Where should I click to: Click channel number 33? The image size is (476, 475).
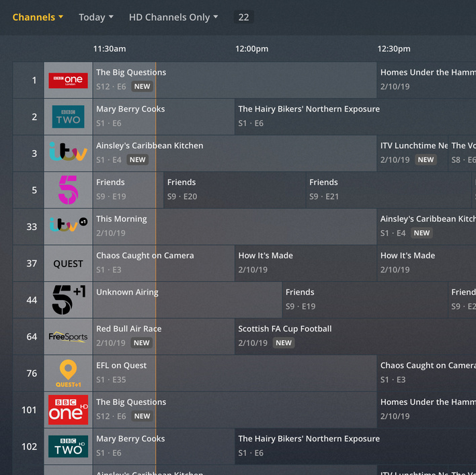pyautogui.click(x=32, y=227)
